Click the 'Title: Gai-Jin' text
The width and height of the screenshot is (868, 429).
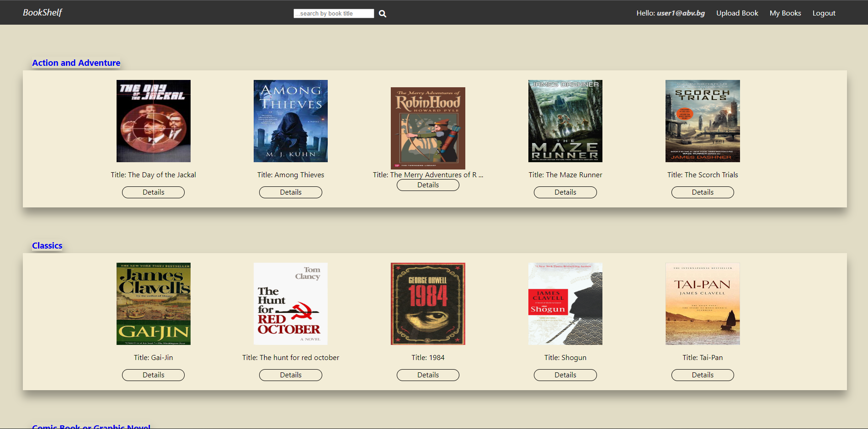point(154,358)
